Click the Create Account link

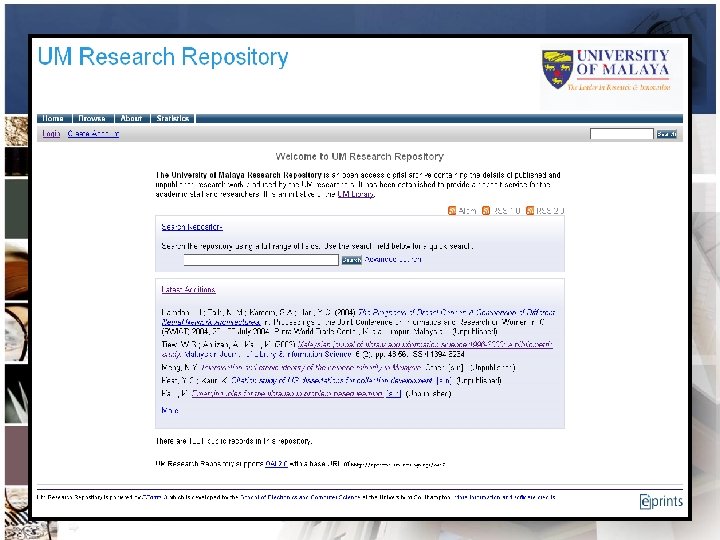[93, 134]
